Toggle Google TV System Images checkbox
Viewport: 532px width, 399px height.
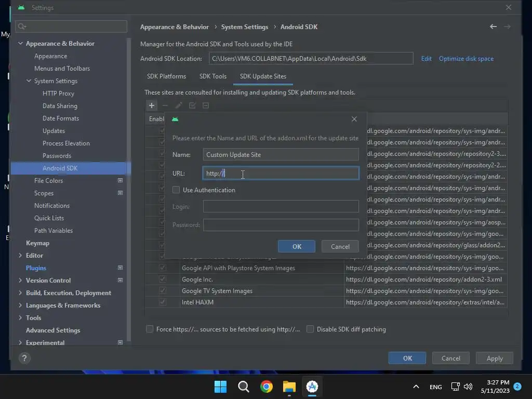(x=163, y=290)
